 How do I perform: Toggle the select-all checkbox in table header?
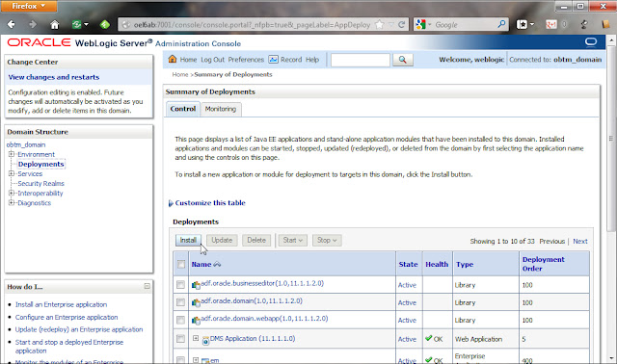(x=181, y=264)
